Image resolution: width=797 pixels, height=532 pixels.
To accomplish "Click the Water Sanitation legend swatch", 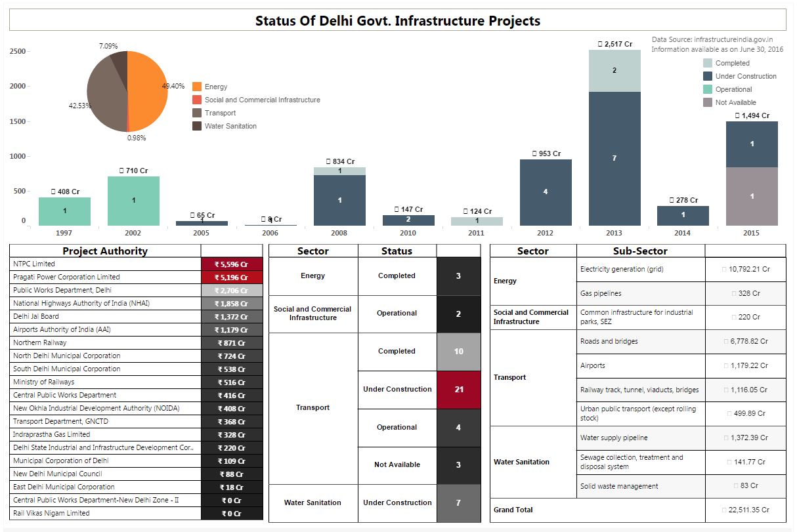I will (x=197, y=126).
